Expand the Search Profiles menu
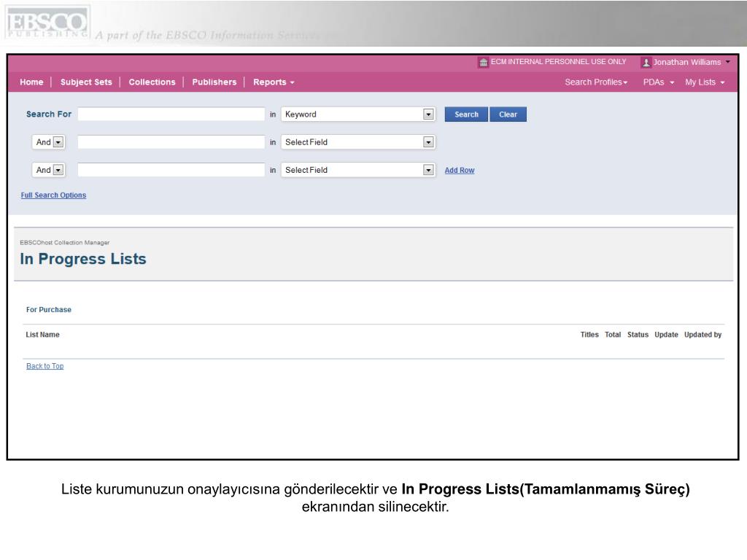 coord(596,82)
